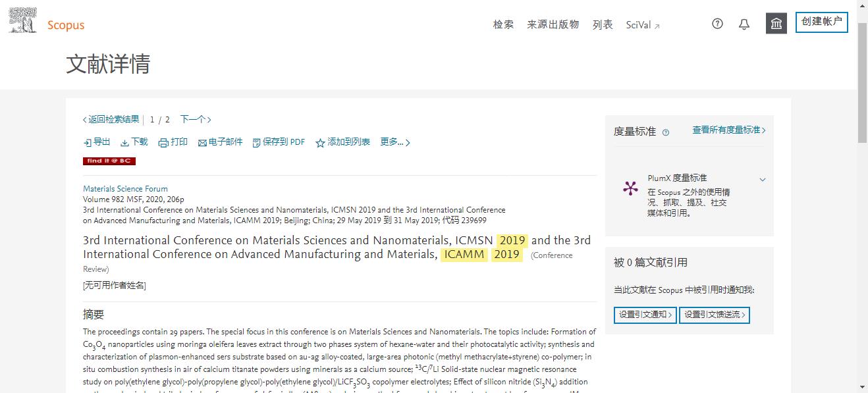Image resolution: width=868 pixels, height=393 pixels.
Task: Open the SciVal external link
Action: [643, 25]
